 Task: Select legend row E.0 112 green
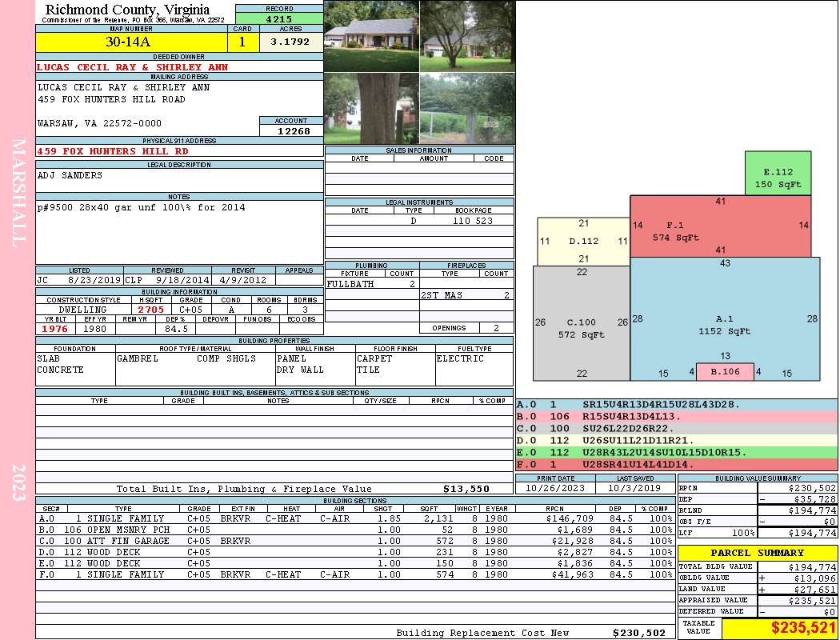coord(676,453)
